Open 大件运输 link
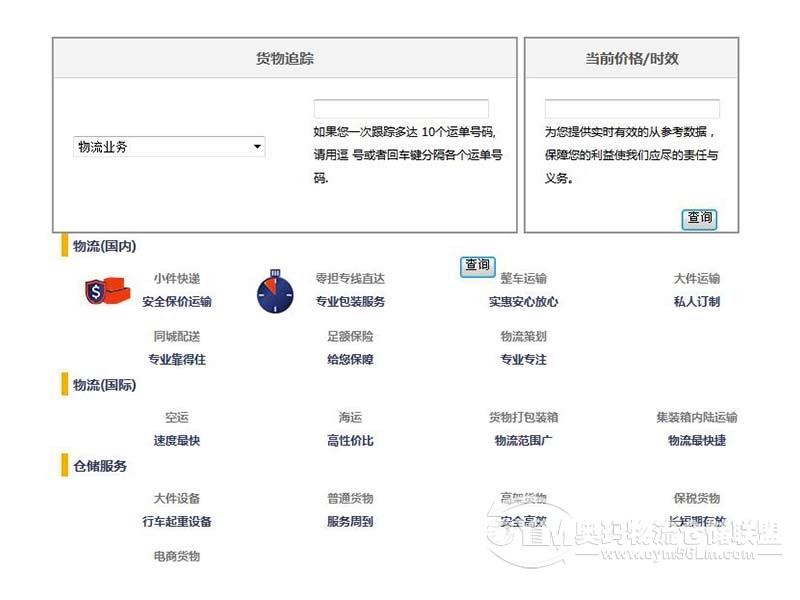800x600 pixels. point(697,279)
